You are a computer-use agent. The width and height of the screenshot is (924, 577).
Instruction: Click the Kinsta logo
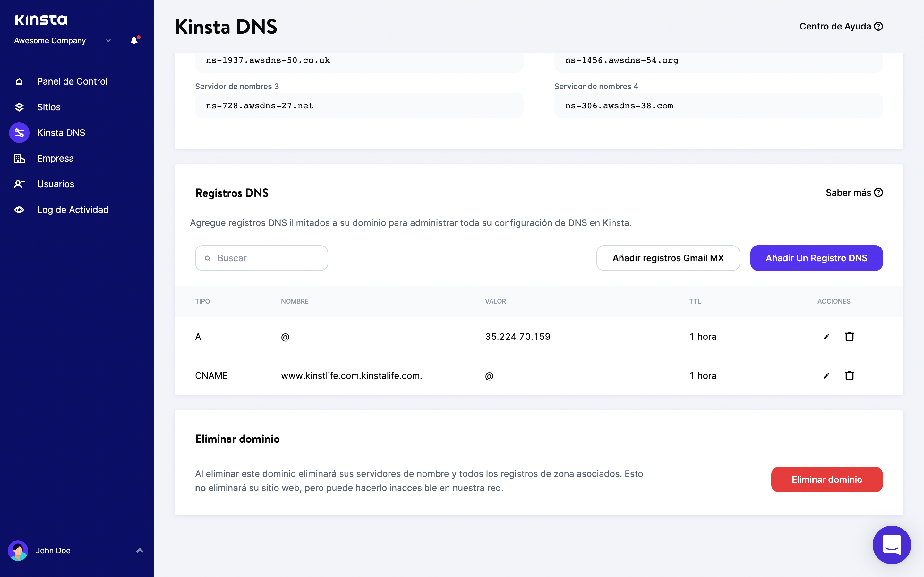pyautogui.click(x=41, y=20)
